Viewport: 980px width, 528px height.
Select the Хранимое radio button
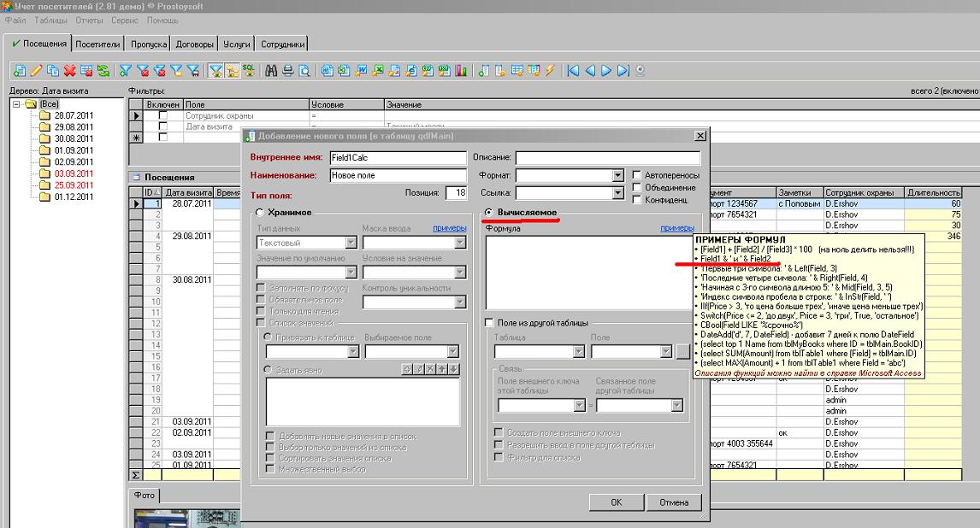[x=261, y=212]
